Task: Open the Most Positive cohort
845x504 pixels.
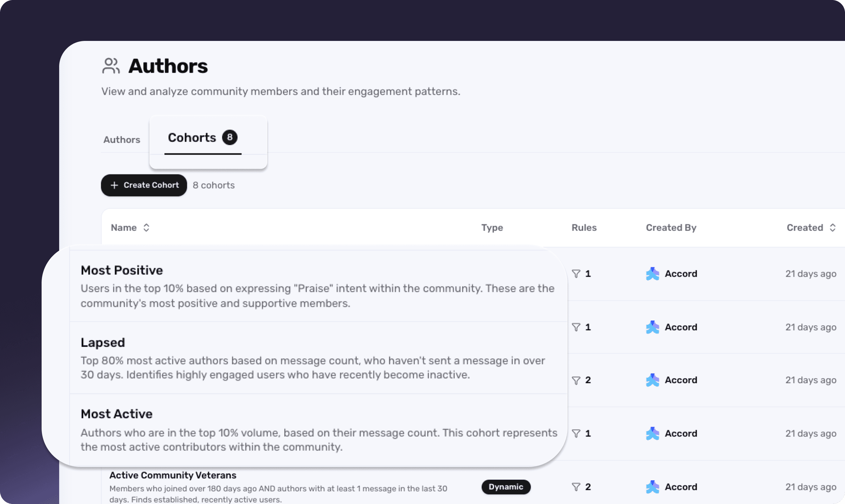Action: tap(122, 270)
